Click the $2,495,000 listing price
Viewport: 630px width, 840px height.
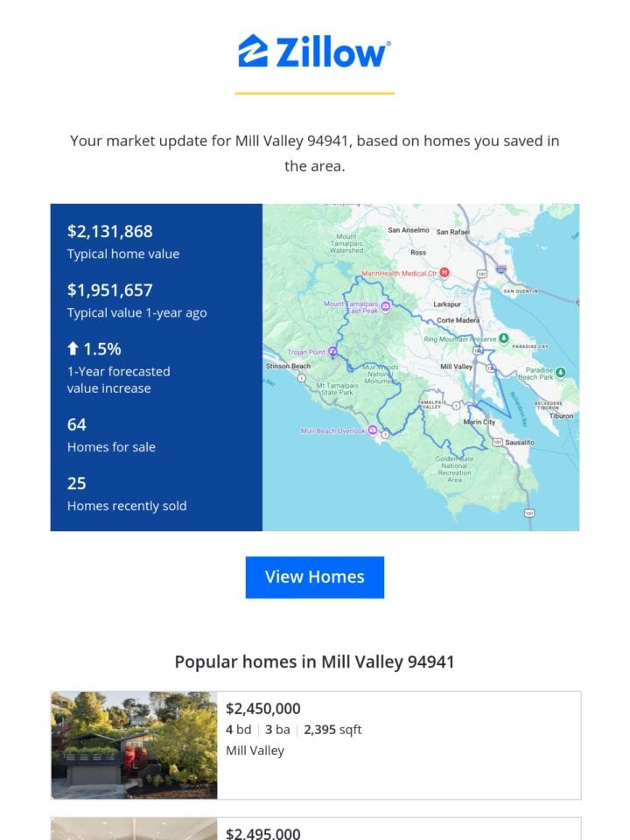(x=263, y=833)
